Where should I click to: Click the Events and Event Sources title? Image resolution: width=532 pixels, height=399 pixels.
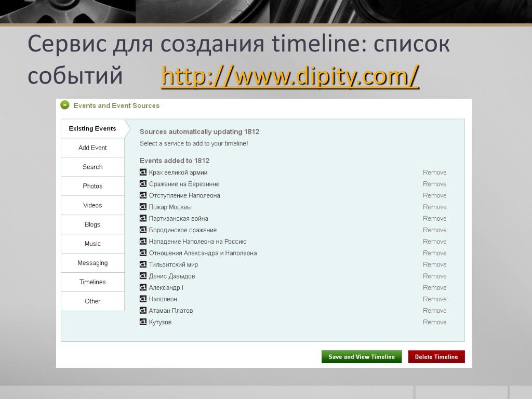116,105
